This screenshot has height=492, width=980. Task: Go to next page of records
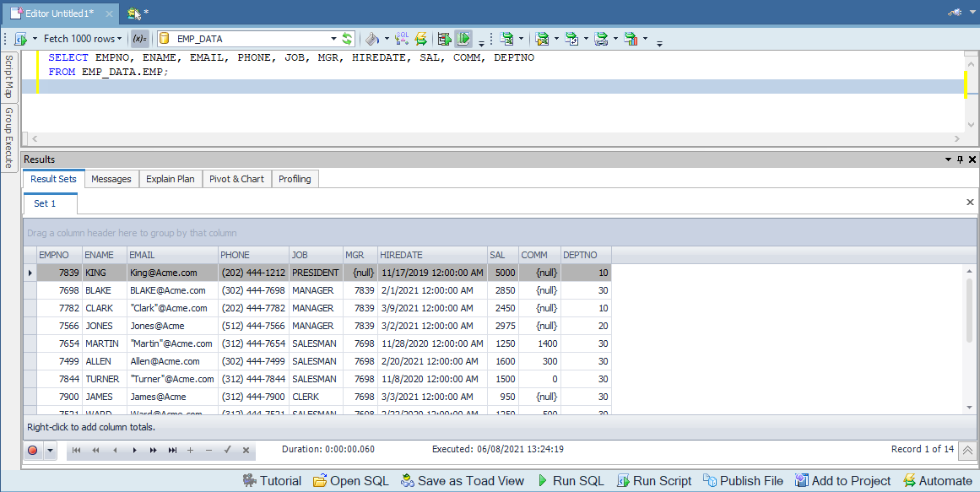pos(153,450)
